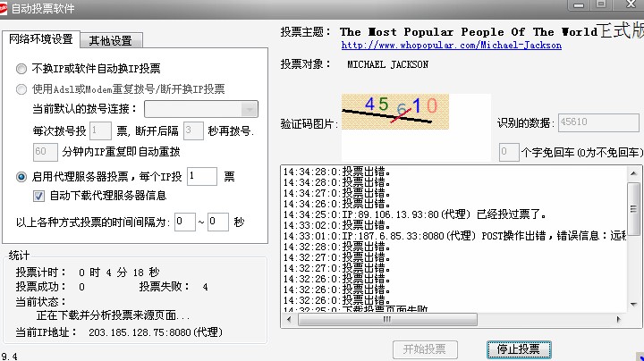Click the maximum vote interval field
Screen dimensions: 644x361
pyautogui.click(x=218, y=221)
